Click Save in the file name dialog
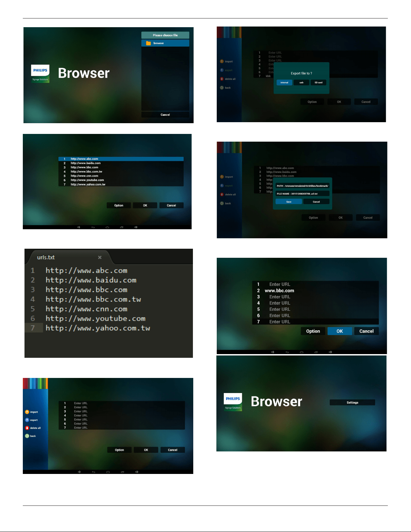The width and height of the screenshot is (411, 532). coord(289,202)
